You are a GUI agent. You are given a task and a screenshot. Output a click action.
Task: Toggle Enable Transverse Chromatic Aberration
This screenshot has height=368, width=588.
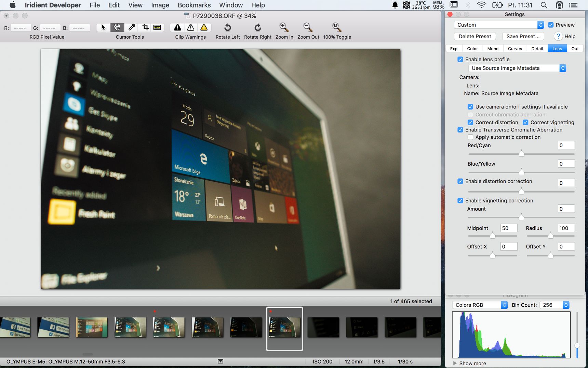tap(460, 130)
